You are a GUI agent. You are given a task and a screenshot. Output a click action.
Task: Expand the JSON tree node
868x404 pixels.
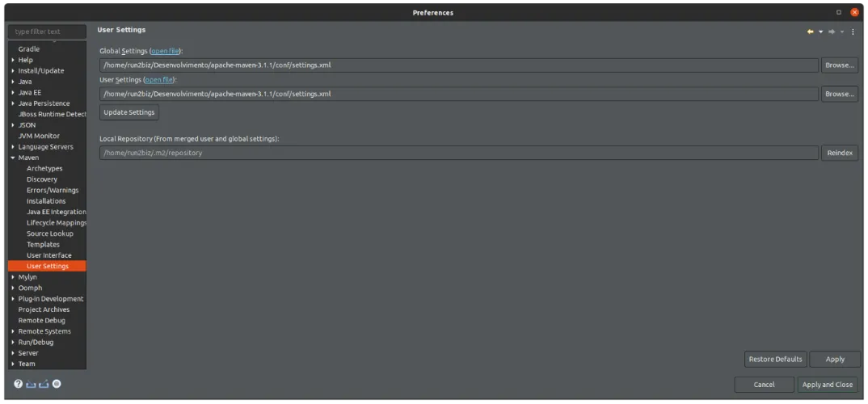point(13,125)
